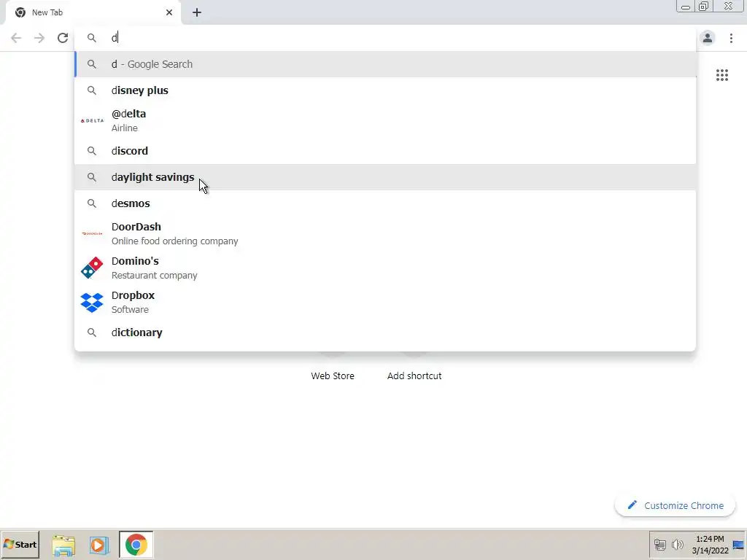The image size is (747, 560).
Task: Choose the 'disney plus' suggestion
Action: coord(385,90)
